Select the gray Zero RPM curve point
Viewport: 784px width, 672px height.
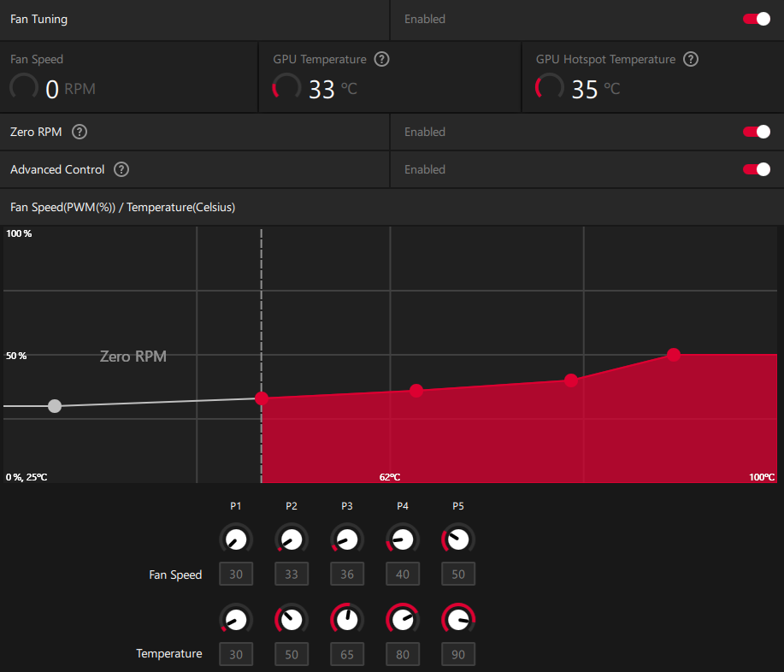coord(55,406)
